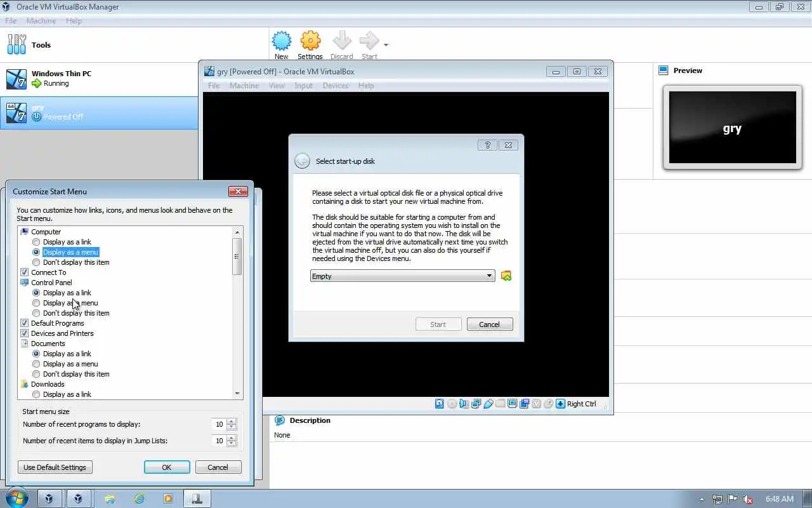Open the Input menu in gry VM window
This screenshot has width=812, height=508.
(x=303, y=86)
